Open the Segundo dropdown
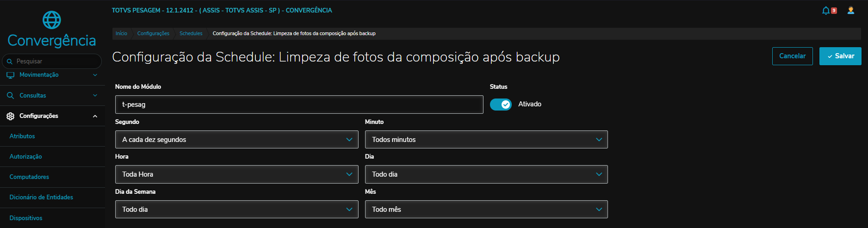The width and height of the screenshot is (868, 228). click(236, 140)
